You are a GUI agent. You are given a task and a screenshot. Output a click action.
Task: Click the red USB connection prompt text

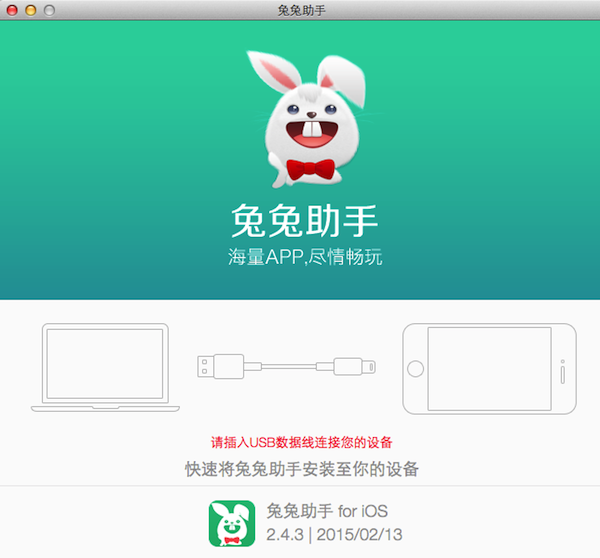pos(302,442)
